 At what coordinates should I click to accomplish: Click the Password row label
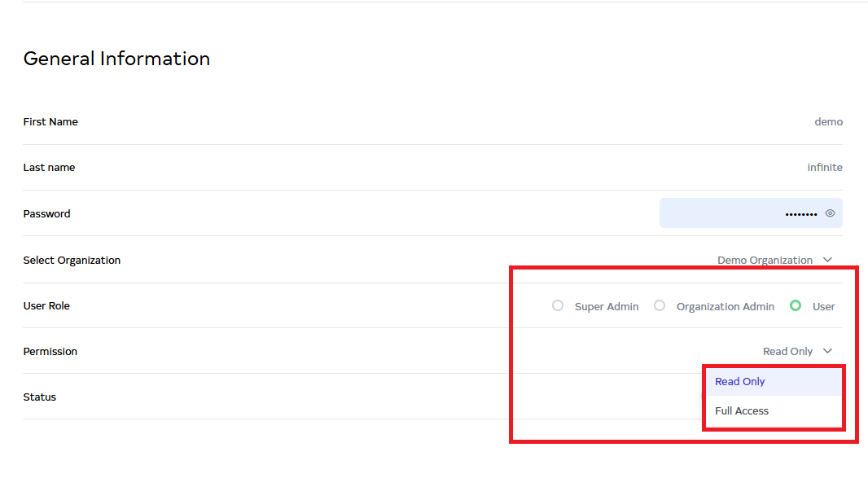[46, 214]
